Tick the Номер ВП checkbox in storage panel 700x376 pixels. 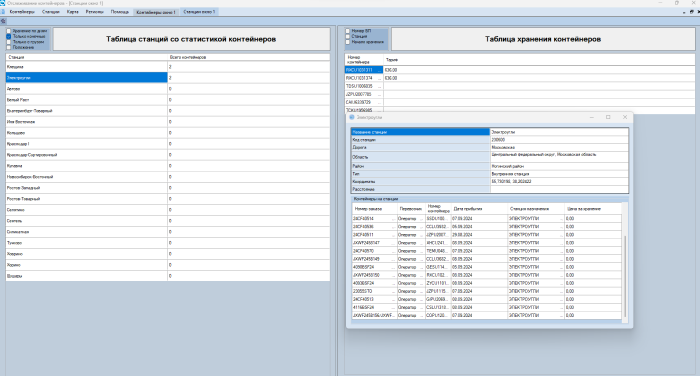(348, 31)
